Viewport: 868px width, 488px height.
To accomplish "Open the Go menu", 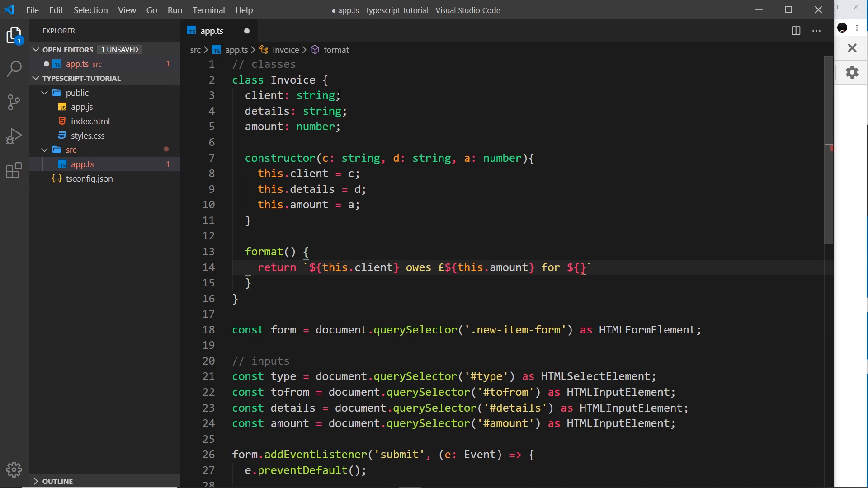I will [152, 10].
